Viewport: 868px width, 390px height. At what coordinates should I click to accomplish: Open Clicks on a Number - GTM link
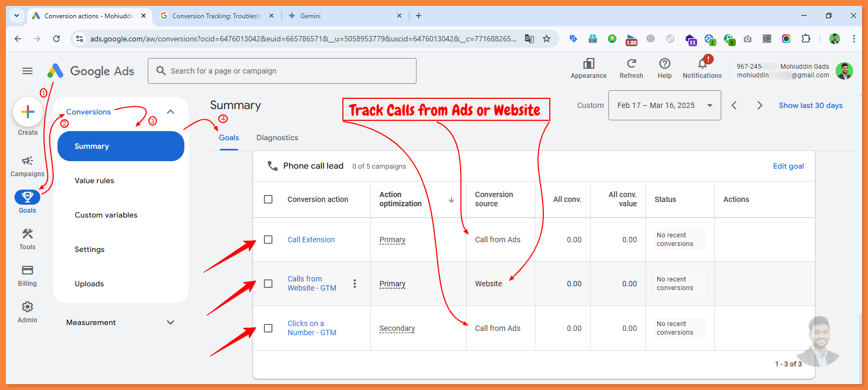pos(312,328)
